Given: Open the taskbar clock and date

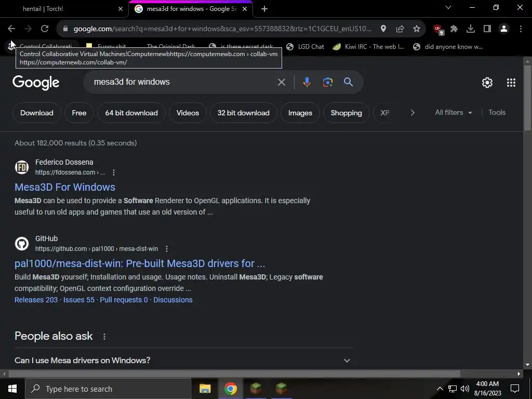Looking at the screenshot, I should click(x=487, y=389).
